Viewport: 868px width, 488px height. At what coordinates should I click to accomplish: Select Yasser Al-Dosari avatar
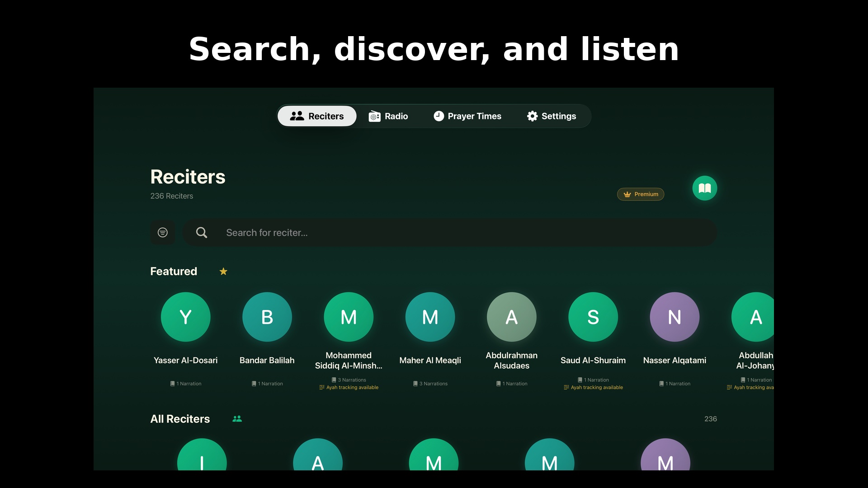(185, 317)
